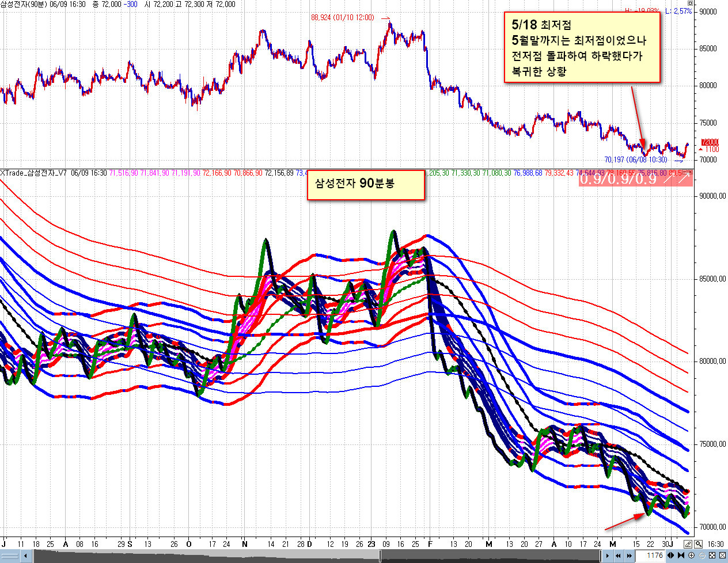Click the 75000 price axis label
This screenshot has width=728, height=563.
pos(708,123)
